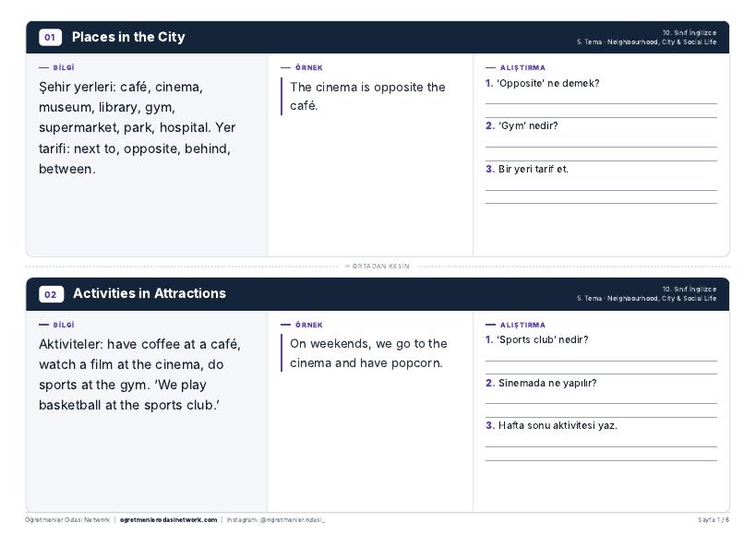Viewport: 756px width, 534px height.
Task: Select the 'Activities in Attractions' heading
Action: click(x=150, y=293)
